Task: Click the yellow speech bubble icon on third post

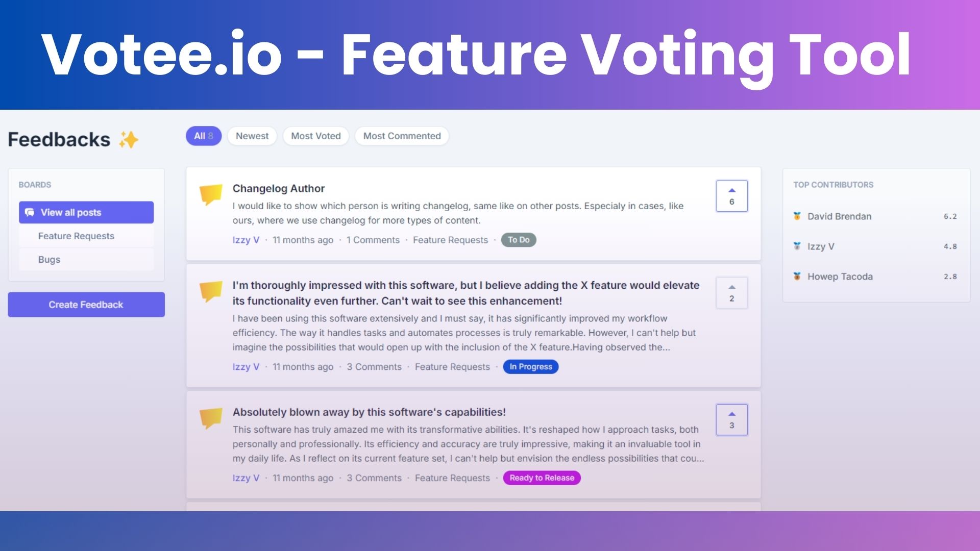Action: click(x=210, y=418)
